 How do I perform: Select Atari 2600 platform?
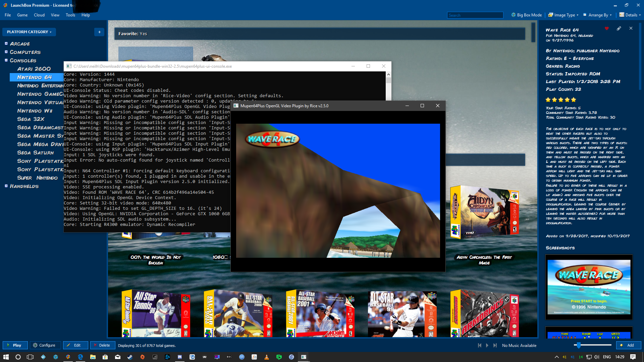point(34,69)
